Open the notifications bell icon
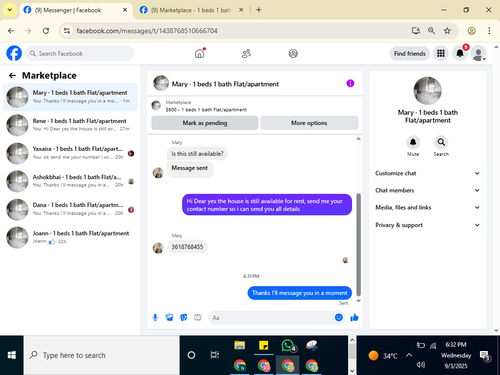This screenshot has width=500, height=375. (x=460, y=53)
